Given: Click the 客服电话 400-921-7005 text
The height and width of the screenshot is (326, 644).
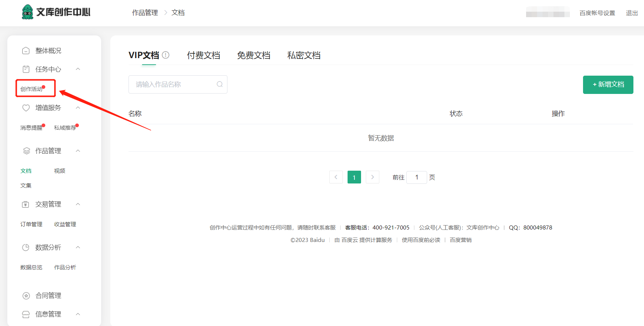Looking at the screenshot, I should [x=377, y=228].
